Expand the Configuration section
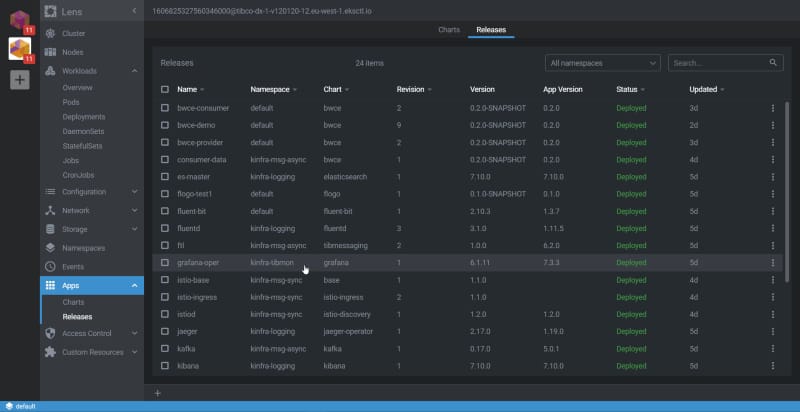The height and width of the screenshot is (412, 800). click(x=134, y=191)
